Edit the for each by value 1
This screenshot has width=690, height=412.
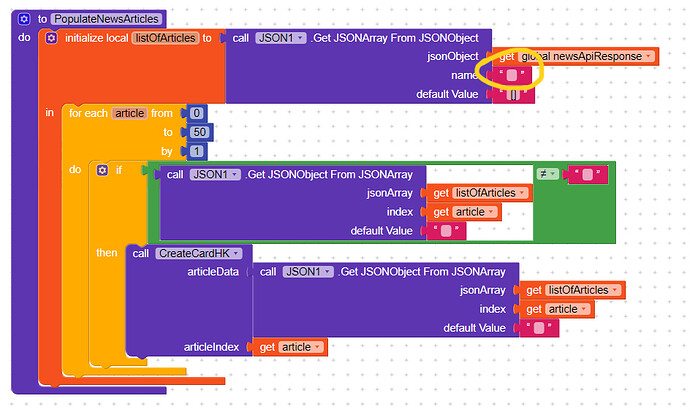click(x=197, y=151)
